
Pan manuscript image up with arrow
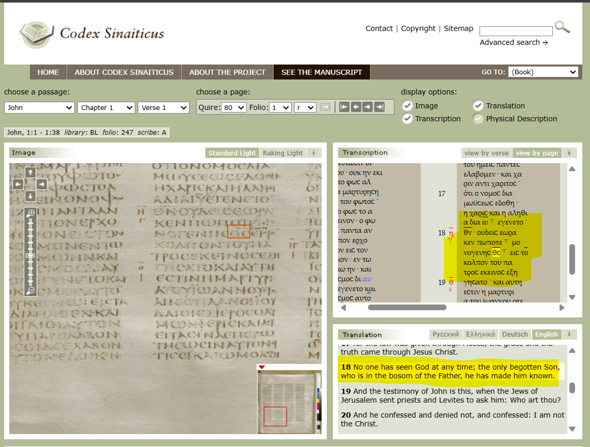pos(30,172)
